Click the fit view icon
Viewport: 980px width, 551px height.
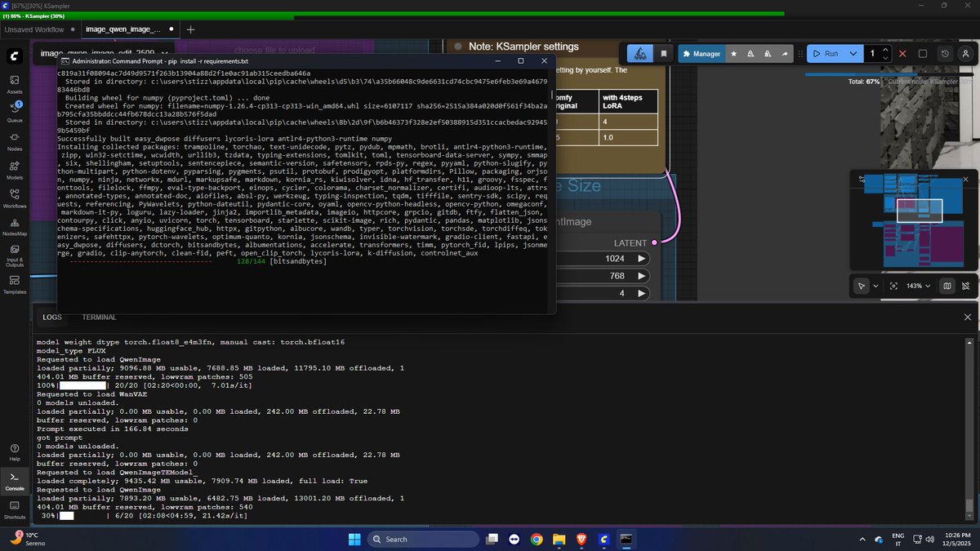tap(893, 286)
